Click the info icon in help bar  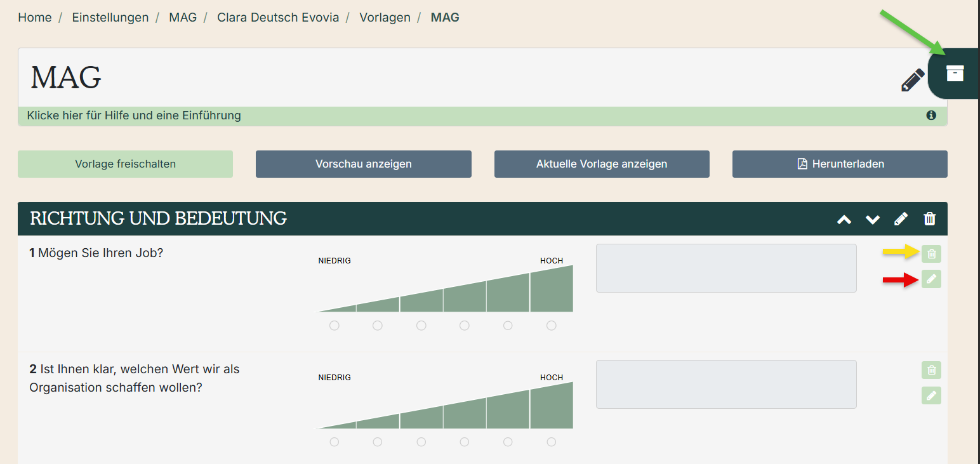(x=931, y=116)
